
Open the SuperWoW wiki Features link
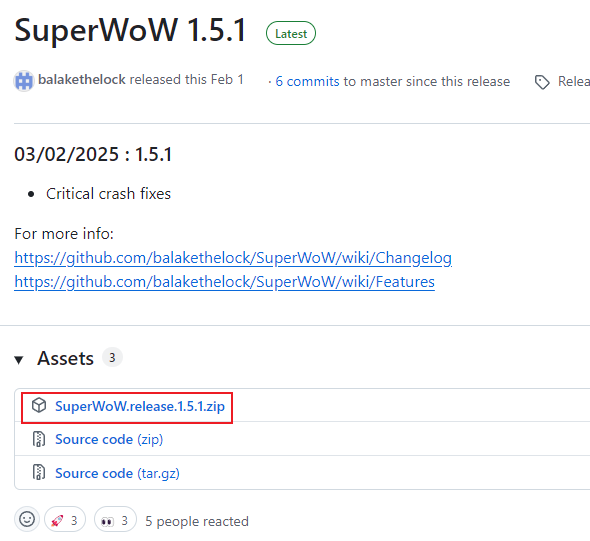point(224,282)
